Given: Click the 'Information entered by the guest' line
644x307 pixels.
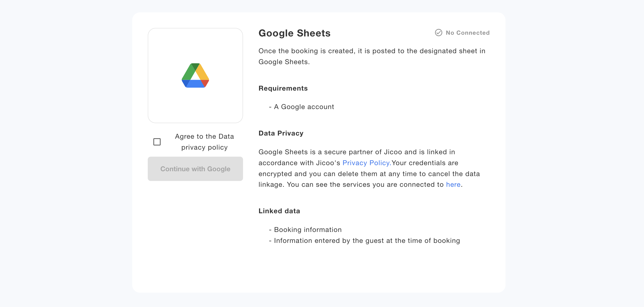Looking at the screenshot, I should [365, 241].
